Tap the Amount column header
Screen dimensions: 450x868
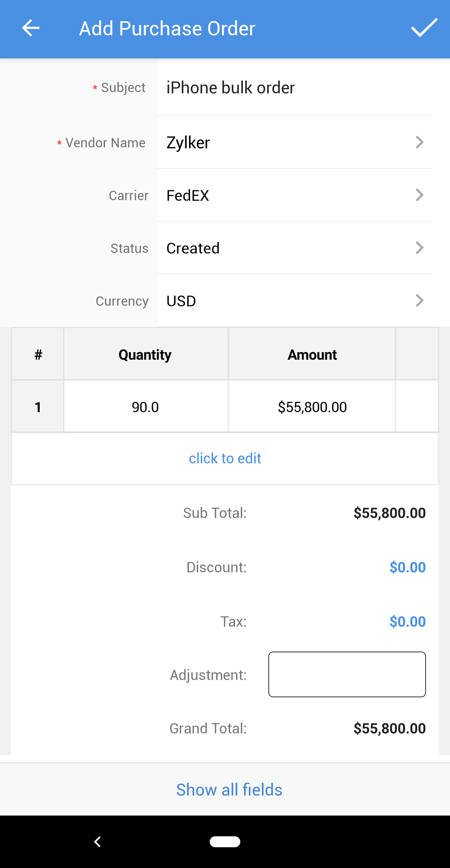click(312, 354)
